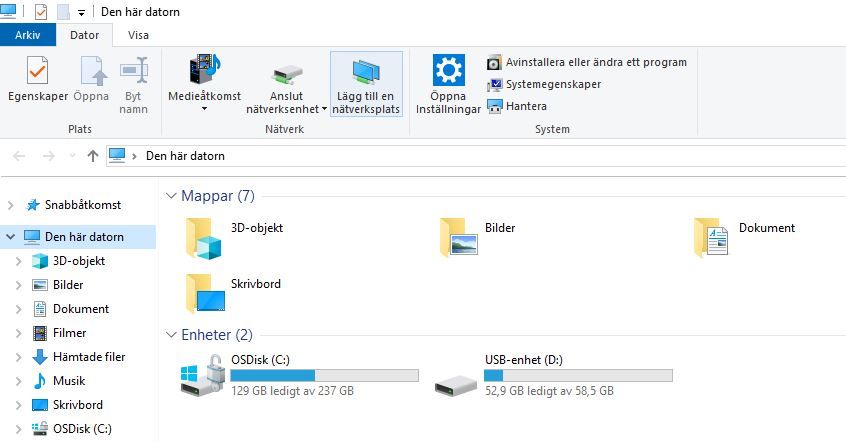The image size is (846, 442).
Task: Click USB-enhet (D:) capacity bar
Action: click(578, 376)
